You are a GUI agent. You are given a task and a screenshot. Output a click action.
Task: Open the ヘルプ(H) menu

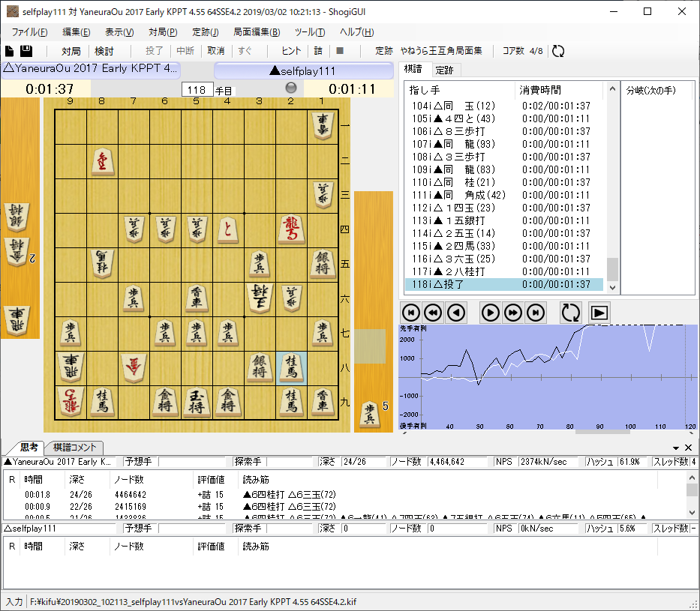[356, 32]
